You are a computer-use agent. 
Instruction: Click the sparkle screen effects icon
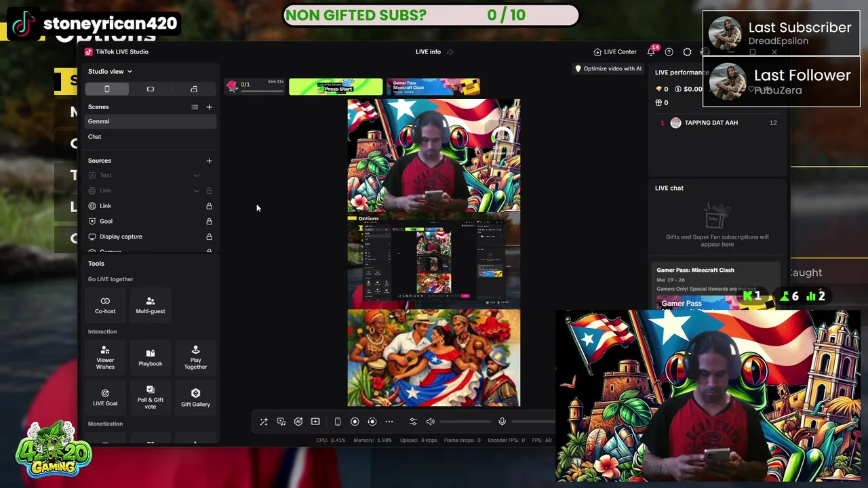315,422
